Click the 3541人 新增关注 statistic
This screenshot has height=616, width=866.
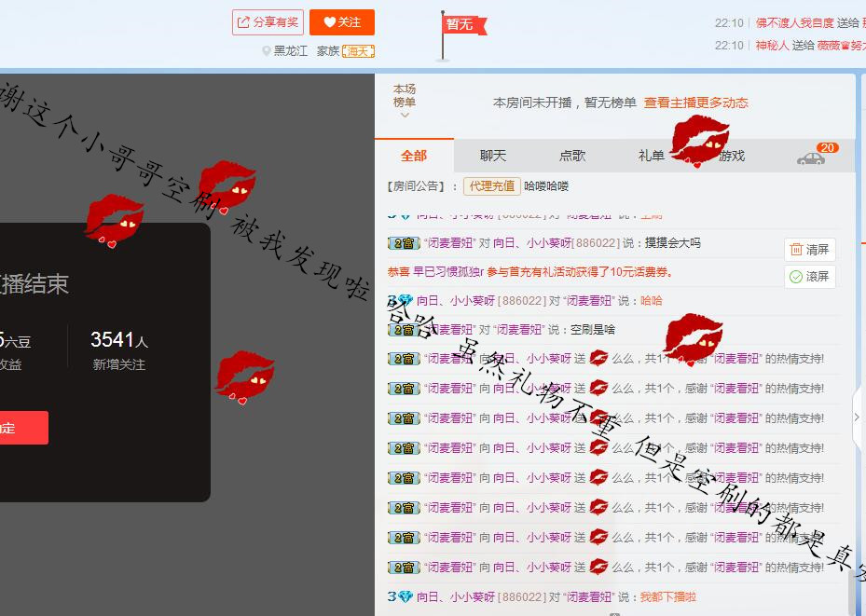tap(119, 349)
